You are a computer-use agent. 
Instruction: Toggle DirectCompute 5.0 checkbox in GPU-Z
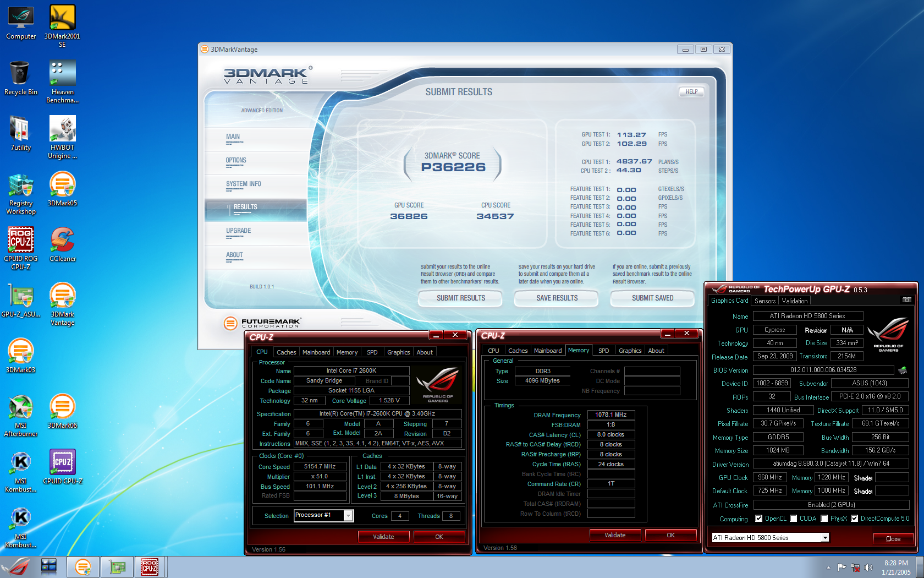pyautogui.click(x=855, y=519)
